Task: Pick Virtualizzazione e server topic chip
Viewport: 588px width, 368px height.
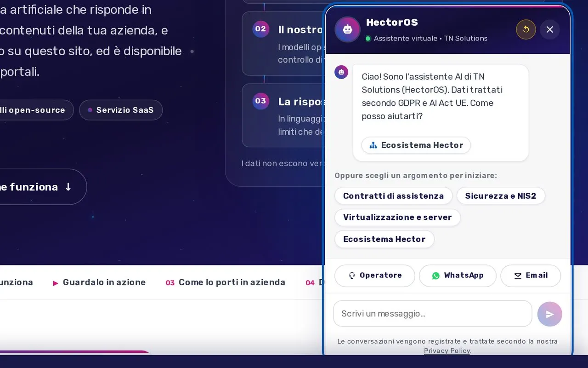Action: 398,217
